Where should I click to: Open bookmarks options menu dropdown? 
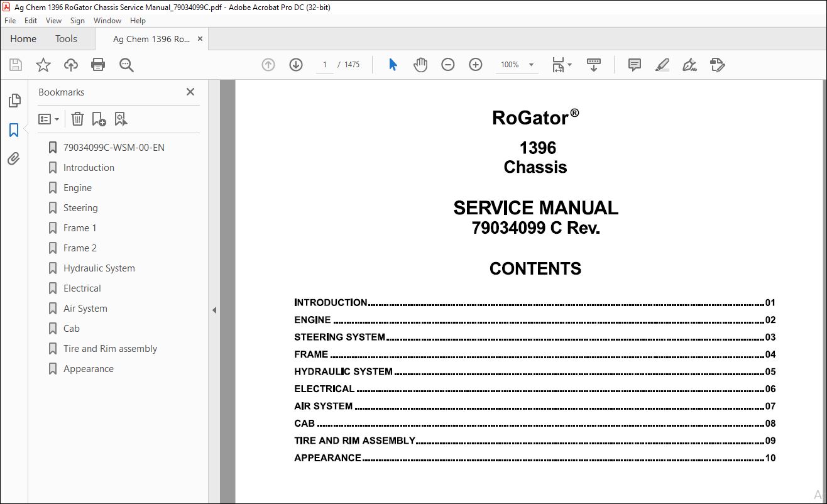coord(48,119)
